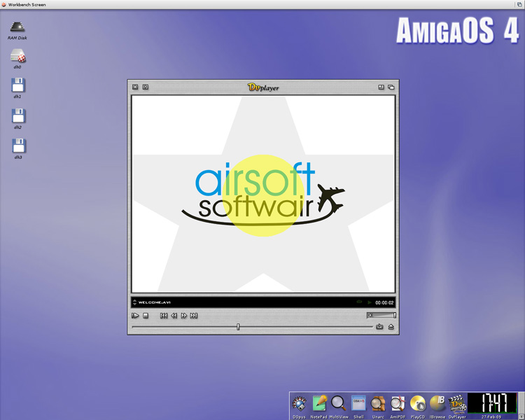525x420 pixels.
Task: Adjust the DvPlayer volume slider
Action: pos(381,315)
